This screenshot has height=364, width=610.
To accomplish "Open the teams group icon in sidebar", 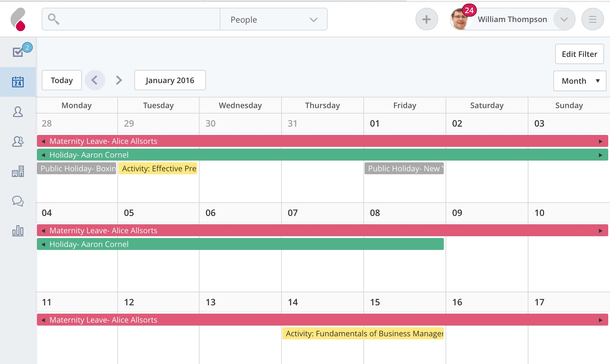I will pos(18,141).
